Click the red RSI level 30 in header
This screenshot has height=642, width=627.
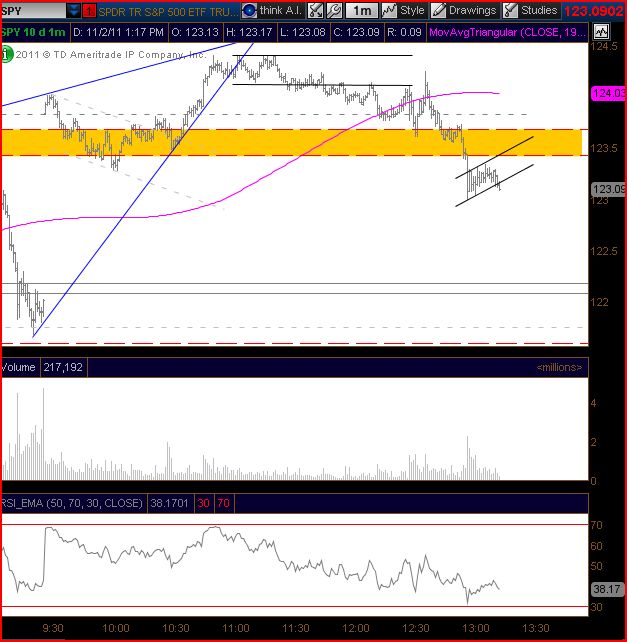tap(204, 503)
